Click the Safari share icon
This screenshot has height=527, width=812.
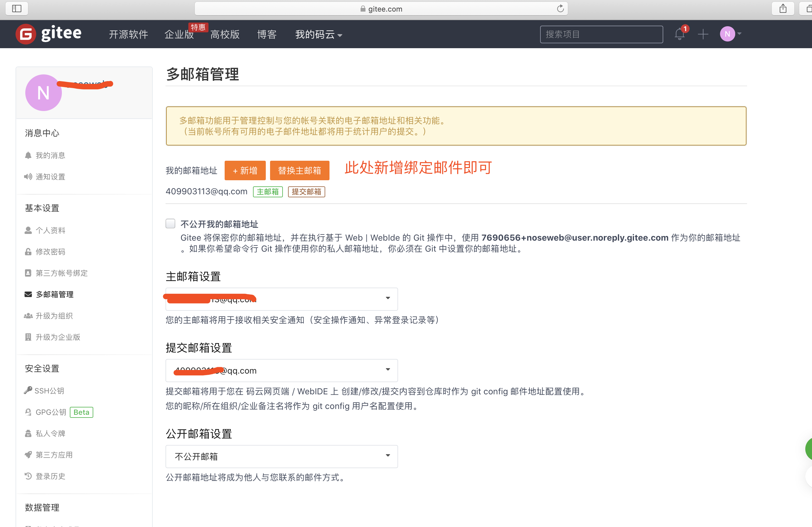click(x=783, y=9)
